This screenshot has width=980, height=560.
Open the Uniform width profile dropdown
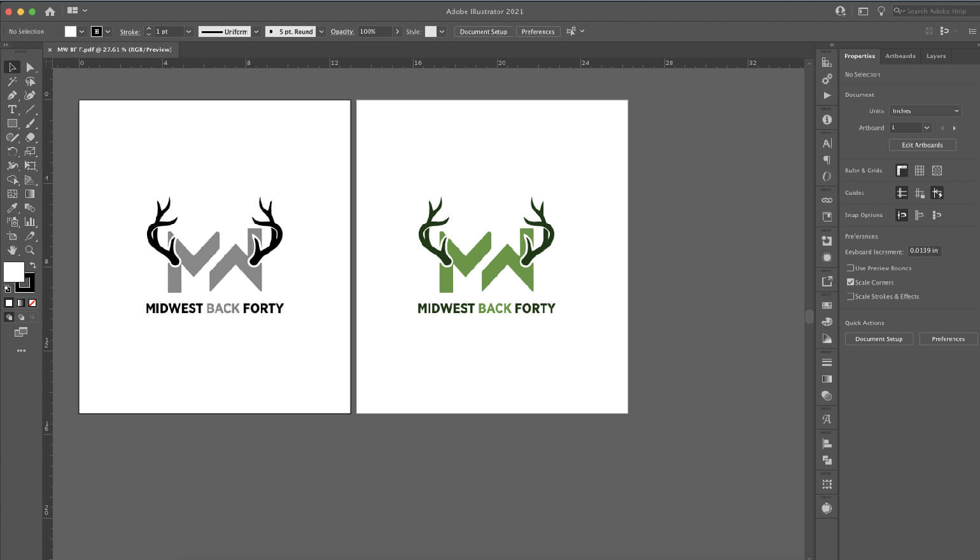pos(256,31)
